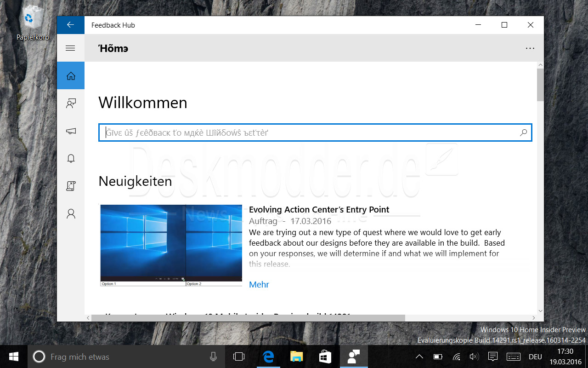Image resolution: width=588 pixels, height=368 pixels.
Task: Click the scroll down arrow of vertical scrollbar
Action: click(540, 311)
